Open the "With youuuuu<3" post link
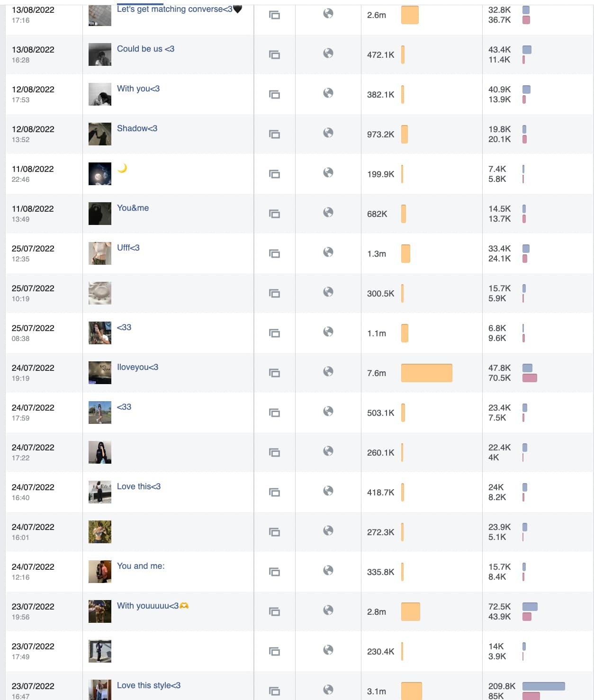The image size is (594, 700). pos(148,606)
